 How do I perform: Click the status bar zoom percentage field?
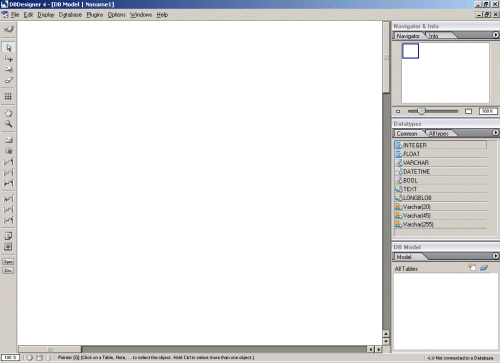click(10, 357)
